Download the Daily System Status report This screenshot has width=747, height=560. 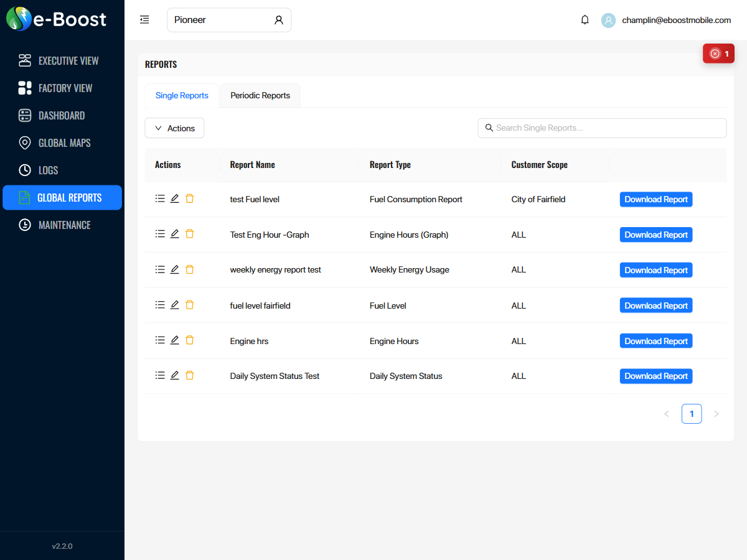(x=655, y=376)
